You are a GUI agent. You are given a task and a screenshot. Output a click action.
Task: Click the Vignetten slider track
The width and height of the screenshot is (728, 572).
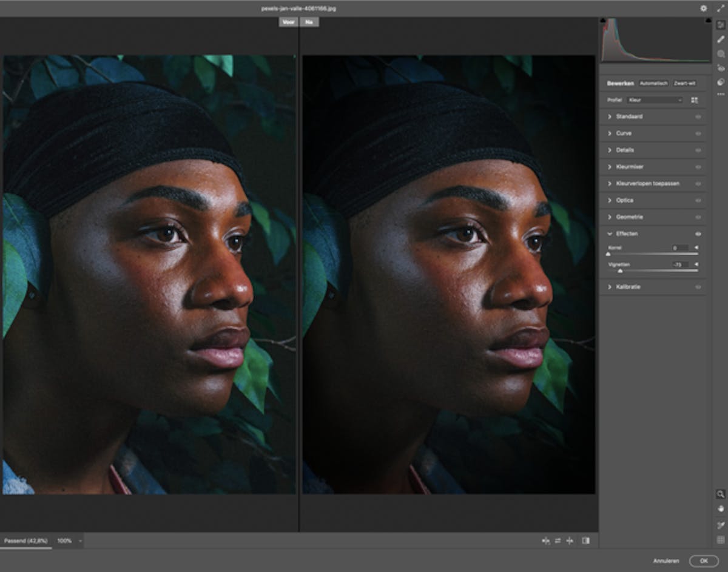click(x=653, y=271)
